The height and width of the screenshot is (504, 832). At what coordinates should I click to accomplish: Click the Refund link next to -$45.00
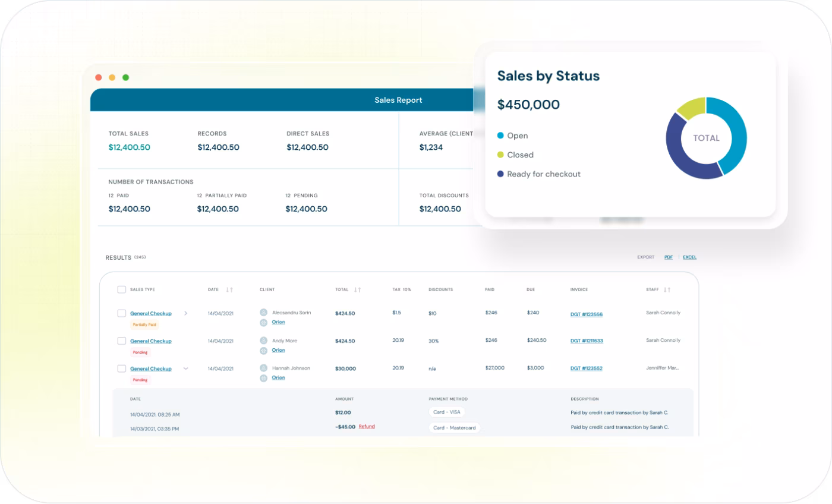[x=367, y=427]
